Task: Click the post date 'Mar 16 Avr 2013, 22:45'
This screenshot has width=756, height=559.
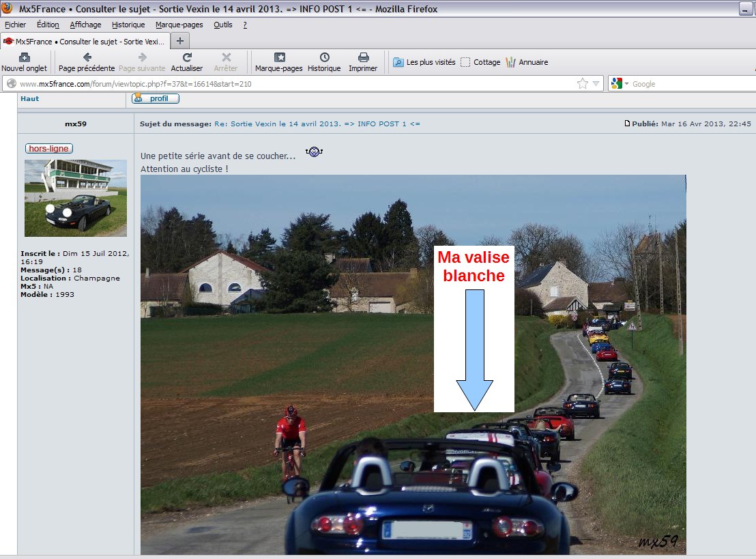Action: click(706, 124)
